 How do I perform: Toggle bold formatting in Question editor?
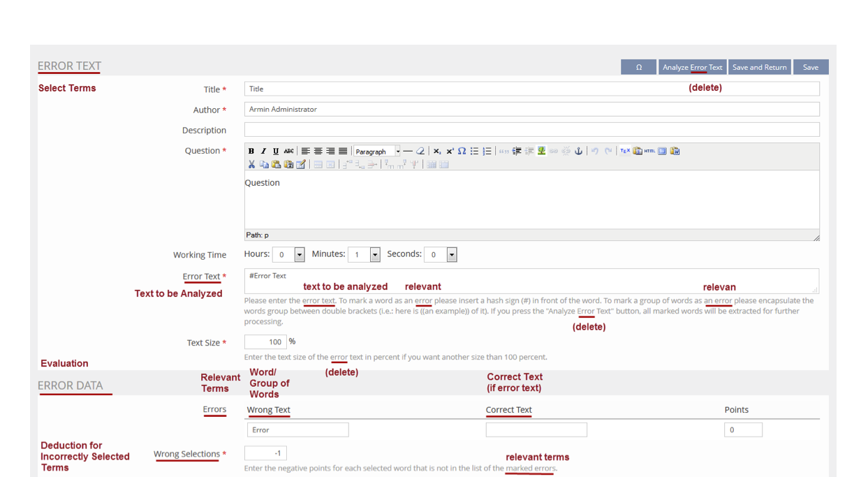point(251,151)
